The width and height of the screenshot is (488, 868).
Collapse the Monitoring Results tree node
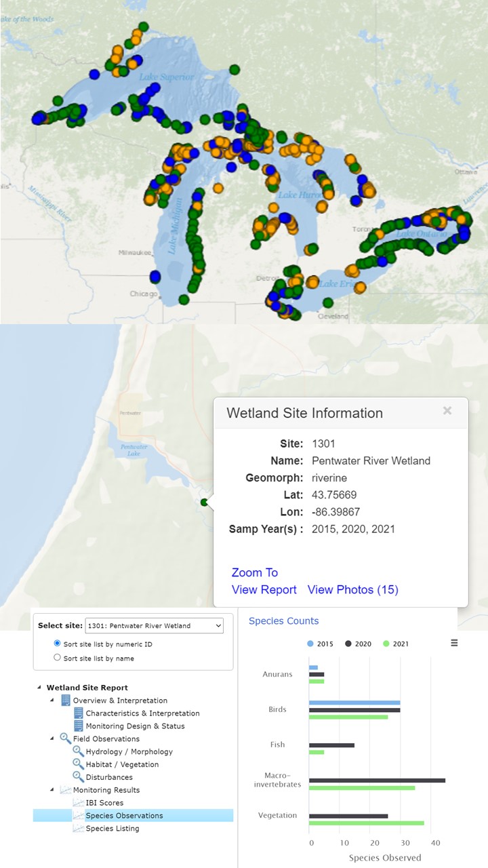[53, 790]
